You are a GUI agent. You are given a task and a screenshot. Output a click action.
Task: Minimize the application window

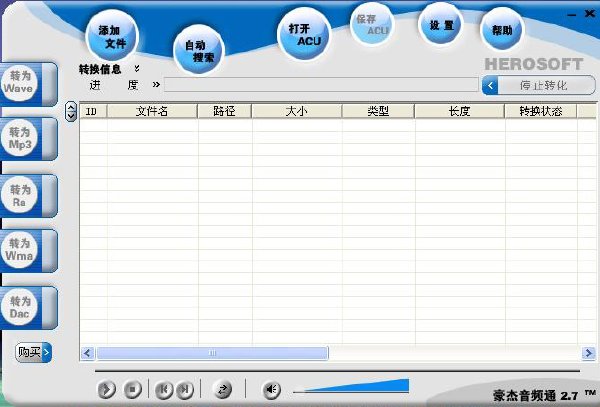pyautogui.click(x=572, y=15)
